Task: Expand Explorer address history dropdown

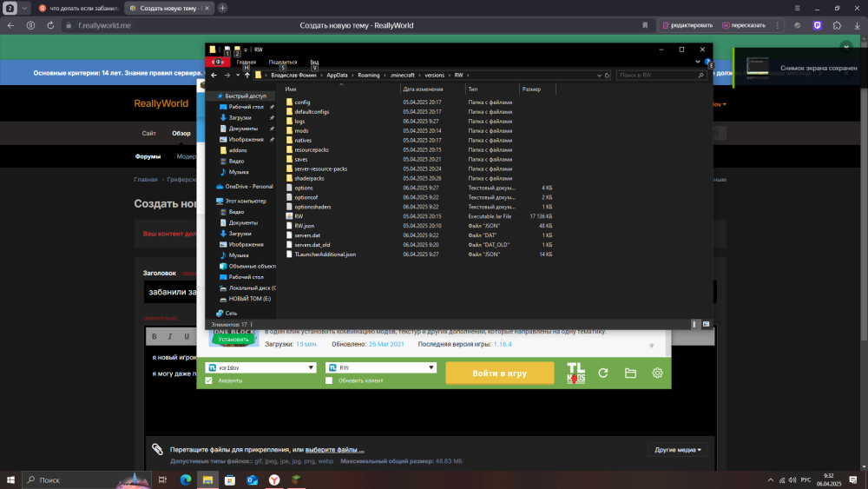Action: tap(599, 76)
